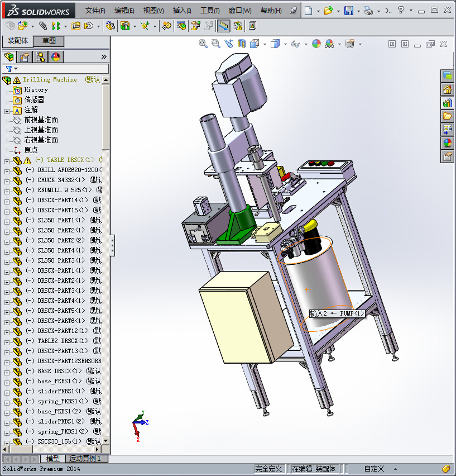Expand the DRILL AFDE620-1200 component
The image size is (456, 476).
(7, 172)
